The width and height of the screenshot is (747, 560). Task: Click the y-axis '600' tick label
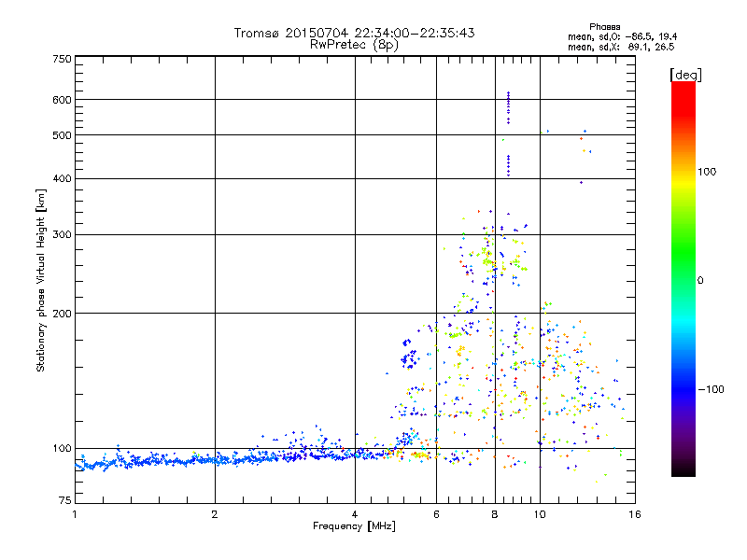coord(62,100)
